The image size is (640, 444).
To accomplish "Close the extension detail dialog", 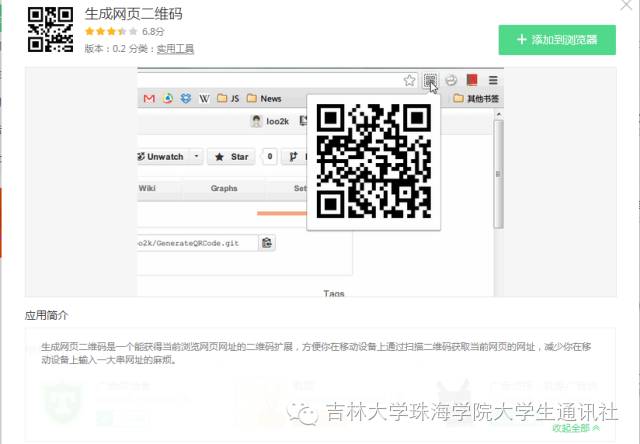I will (626, 5).
